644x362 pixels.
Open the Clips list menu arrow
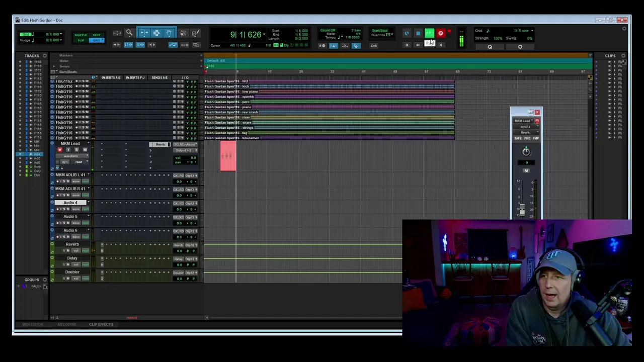click(623, 56)
